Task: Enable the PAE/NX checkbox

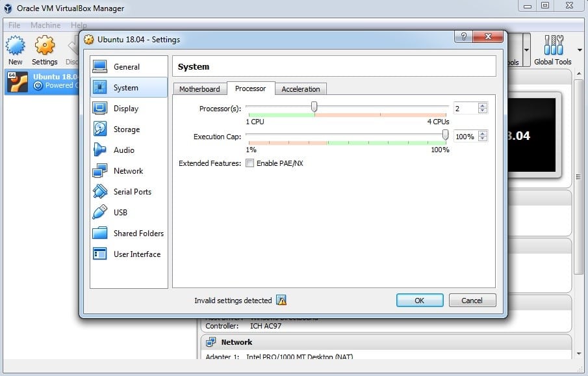Action: 249,163
